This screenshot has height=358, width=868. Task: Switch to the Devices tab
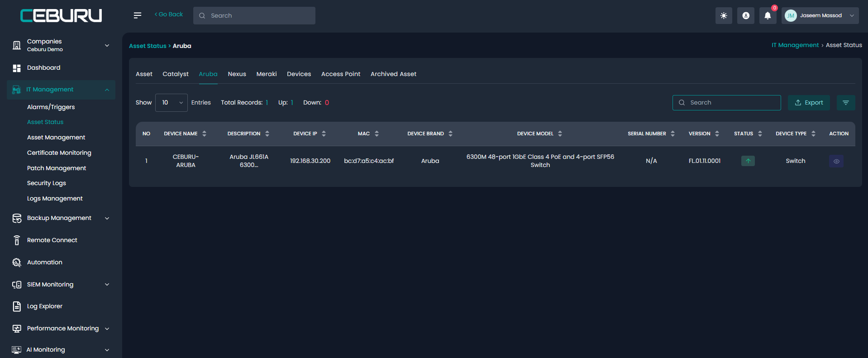pos(299,74)
